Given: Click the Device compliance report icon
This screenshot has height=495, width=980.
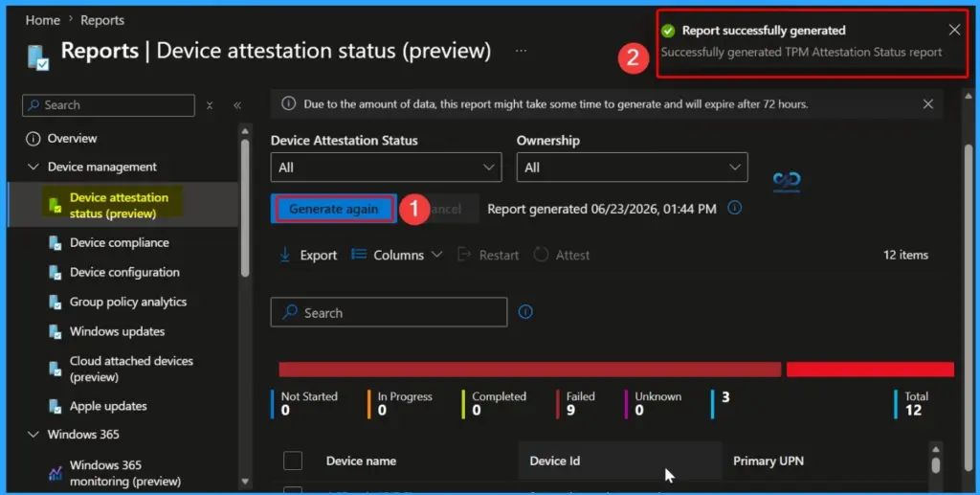Looking at the screenshot, I should click(55, 243).
